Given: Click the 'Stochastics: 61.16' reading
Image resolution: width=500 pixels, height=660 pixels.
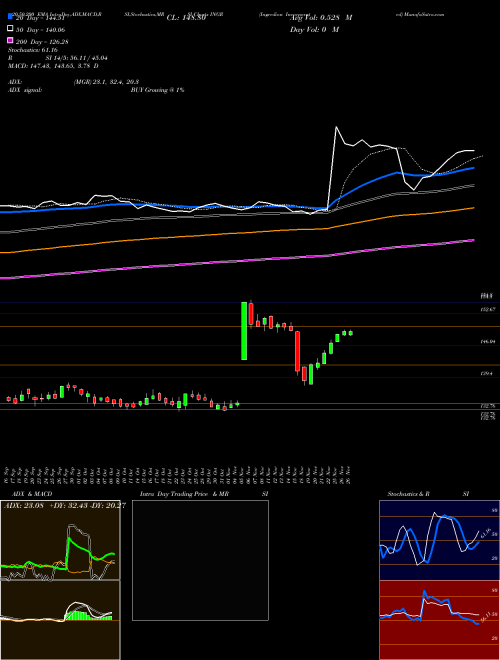Looking at the screenshot, I should [x=33, y=50].
